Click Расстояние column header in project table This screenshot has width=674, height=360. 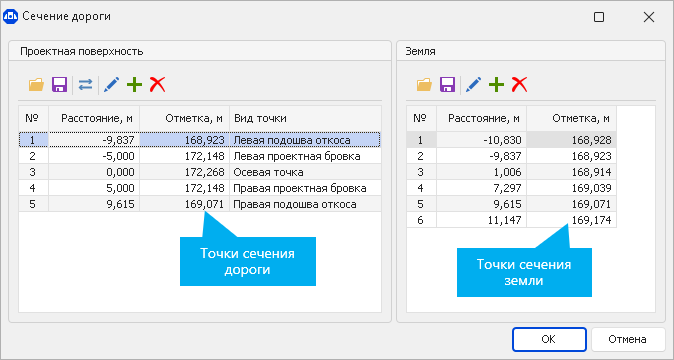tap(94, 118)
